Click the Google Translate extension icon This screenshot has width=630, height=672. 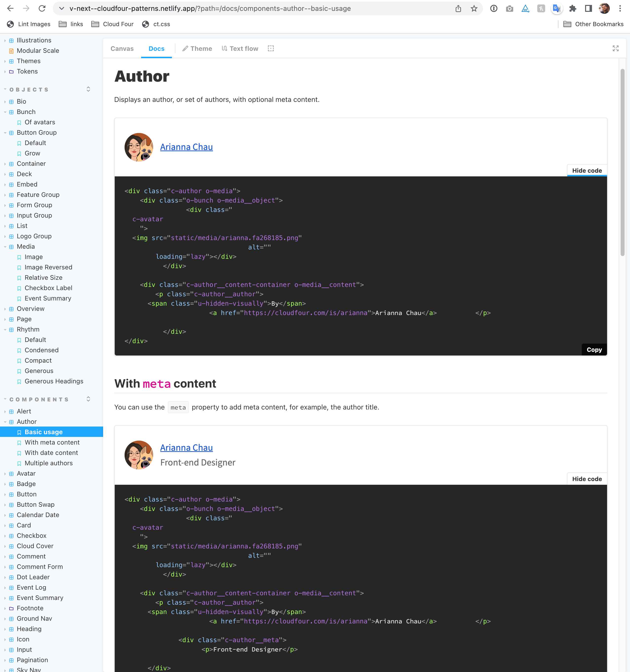click(x=557, y=8)
